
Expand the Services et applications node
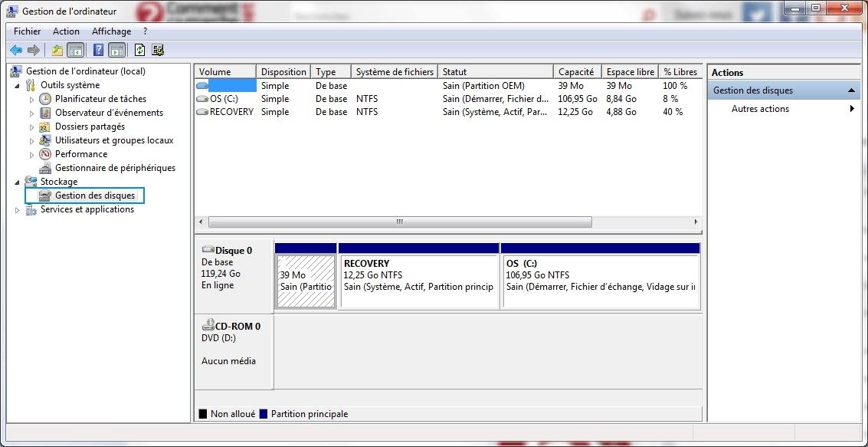(18, 209)
